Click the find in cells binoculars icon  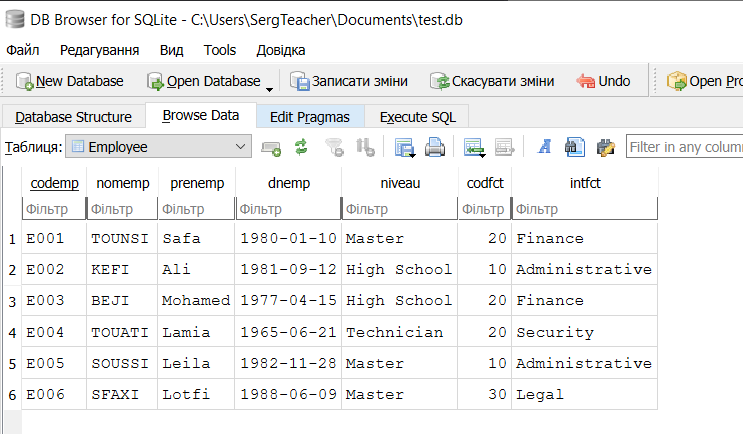pos(574,148)
